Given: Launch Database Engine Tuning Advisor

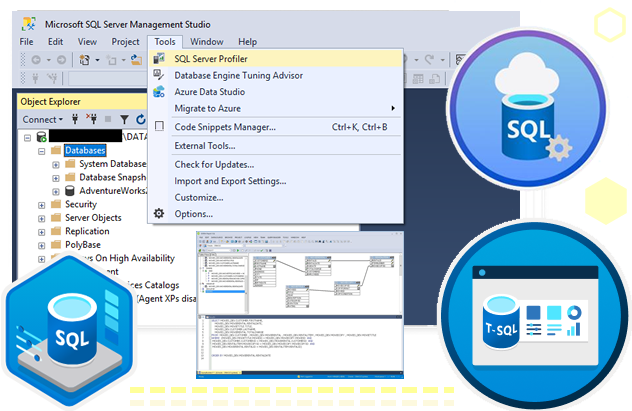Looking at the screenshot, I should pyautogui.click(x=276, y=75).
